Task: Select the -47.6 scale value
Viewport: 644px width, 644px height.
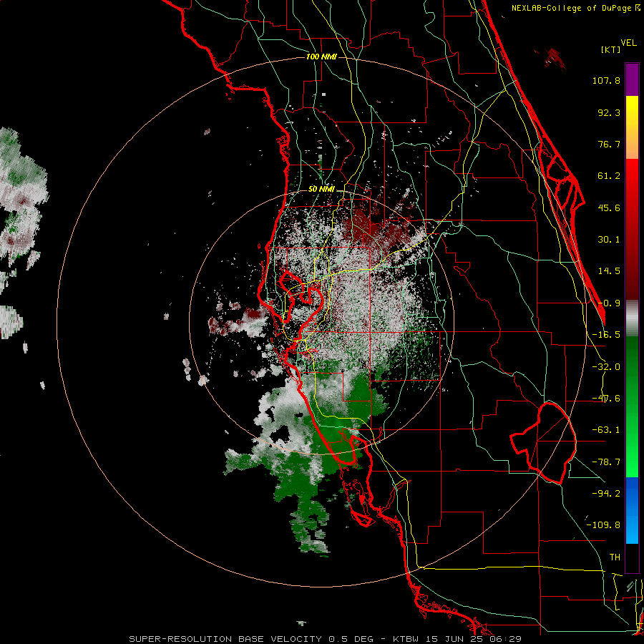Action: 606,399
